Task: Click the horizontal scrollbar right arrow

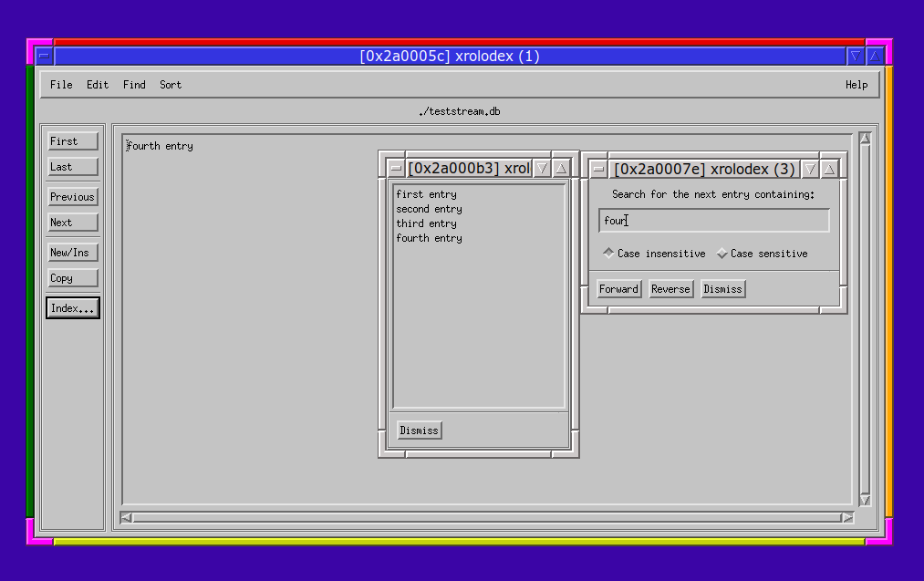Action: click(847, 517)
